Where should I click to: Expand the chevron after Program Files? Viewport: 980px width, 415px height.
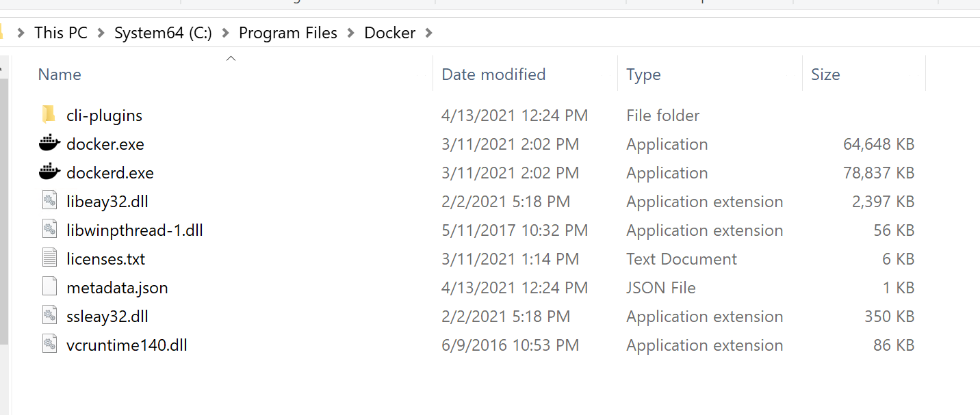(352, 32)
